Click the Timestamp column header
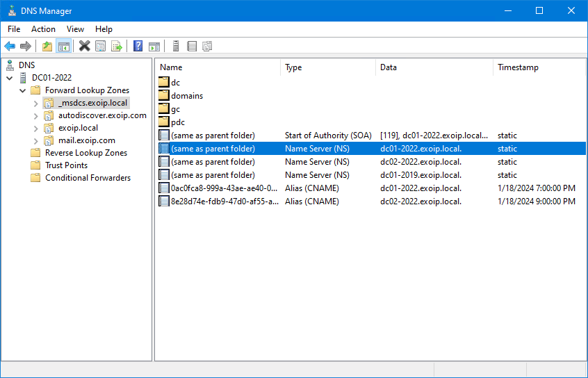The image size is (588, 378). 517,67
